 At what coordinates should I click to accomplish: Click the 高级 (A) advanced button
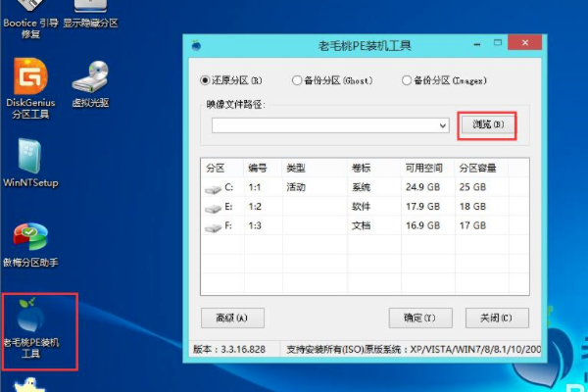(x=232, y=318)
